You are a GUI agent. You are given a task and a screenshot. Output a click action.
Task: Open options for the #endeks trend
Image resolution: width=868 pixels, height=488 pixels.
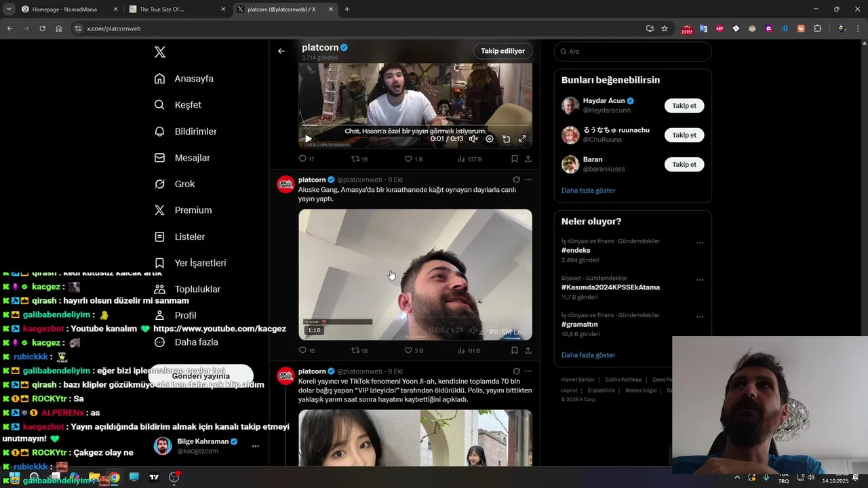click(700, 243)
